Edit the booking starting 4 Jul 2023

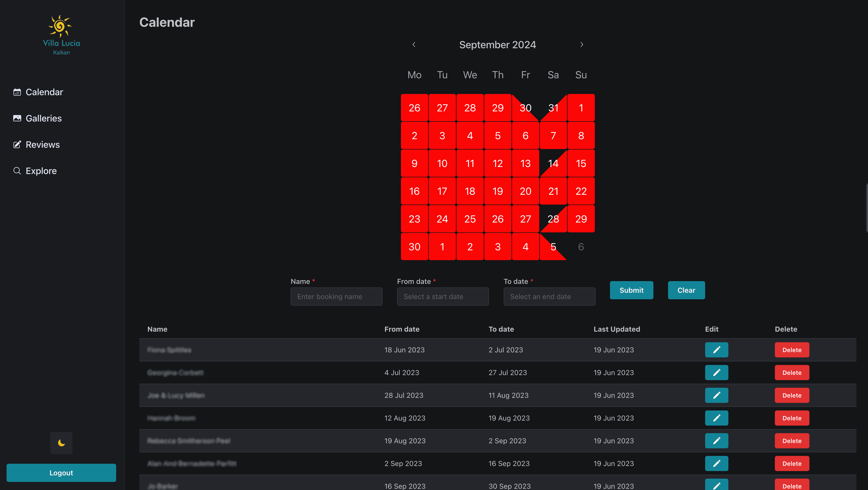tap(716, 372)
